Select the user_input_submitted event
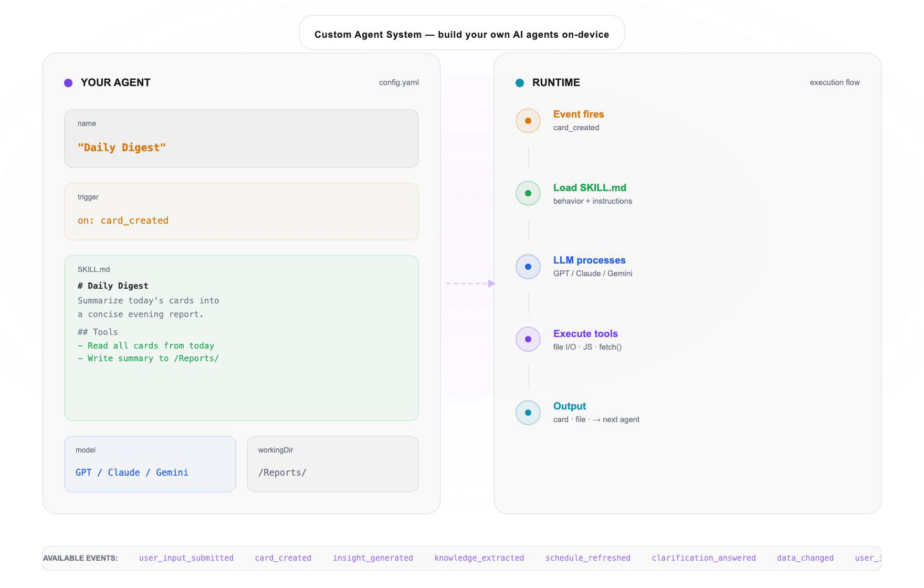 (x=186, y=558)
